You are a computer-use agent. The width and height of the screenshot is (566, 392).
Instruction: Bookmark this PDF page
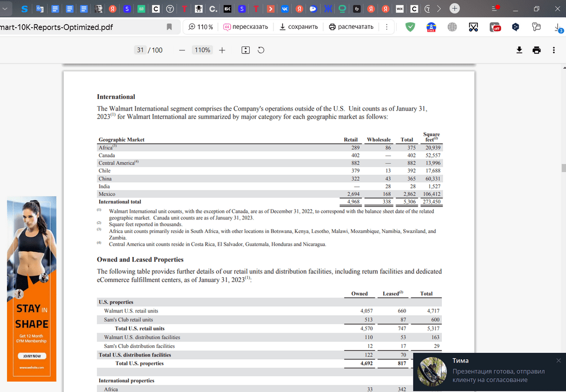(x=169, y=27)
